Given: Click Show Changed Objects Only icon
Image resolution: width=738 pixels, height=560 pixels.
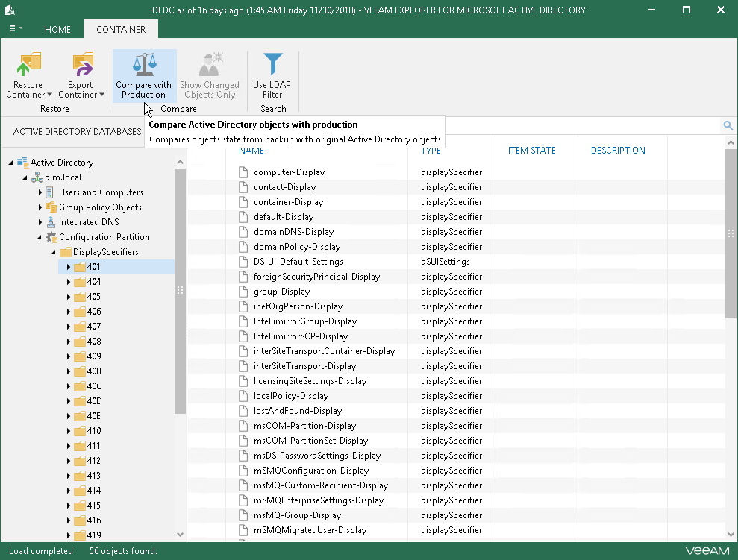Looking at the screenshot, I should point(210,64).
